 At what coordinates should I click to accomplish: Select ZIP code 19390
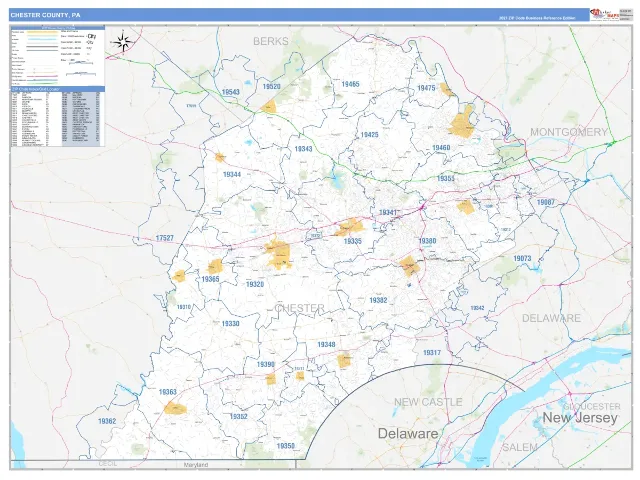[x=266, y=364]
